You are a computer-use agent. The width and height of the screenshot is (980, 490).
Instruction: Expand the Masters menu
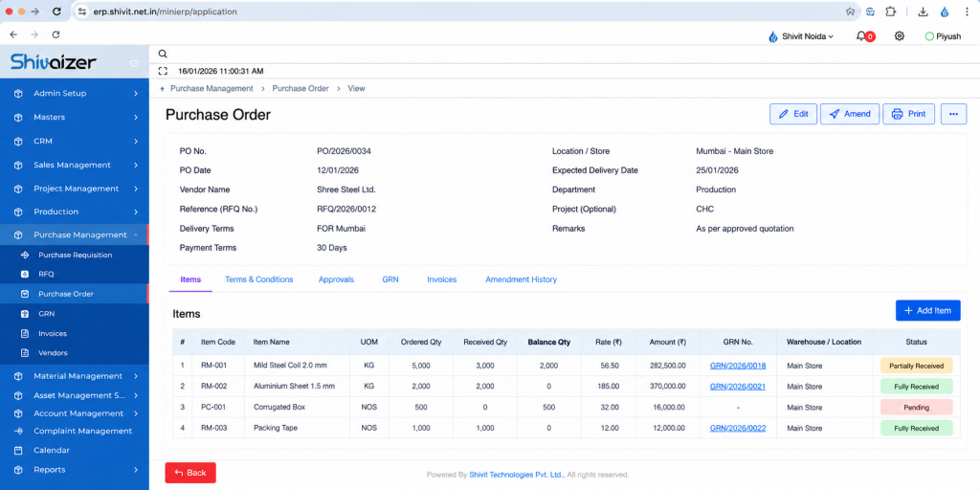tap(136, 118)
